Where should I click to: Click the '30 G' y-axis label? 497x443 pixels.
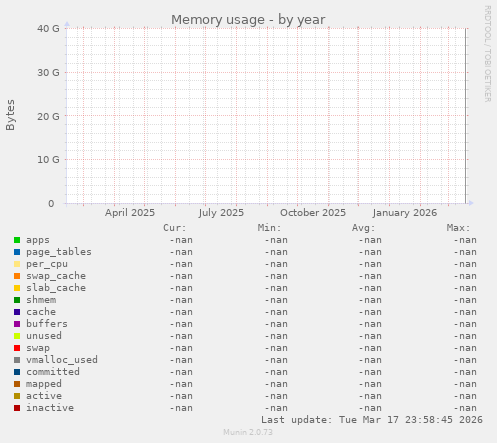(x=48, y=73)
